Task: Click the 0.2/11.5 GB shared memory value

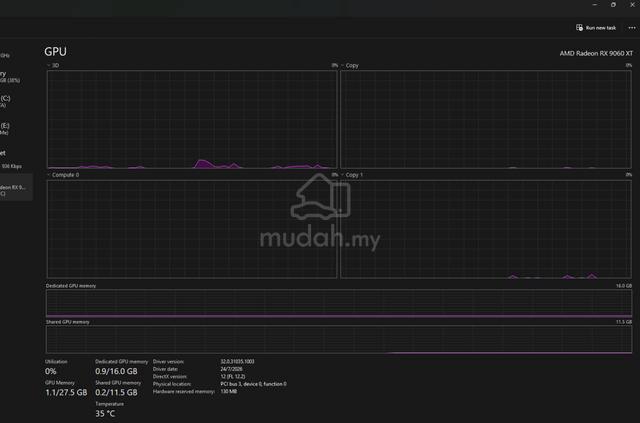Action: 116,392
